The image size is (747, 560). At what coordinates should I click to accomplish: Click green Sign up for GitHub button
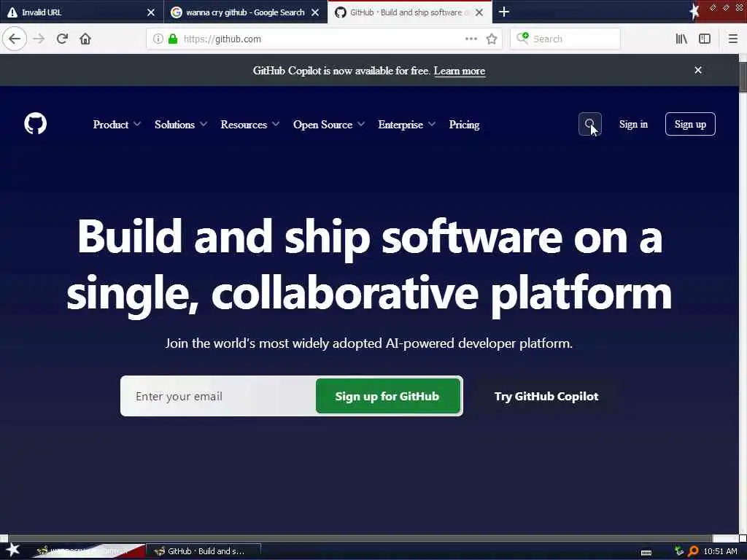[x=388, y=396]
